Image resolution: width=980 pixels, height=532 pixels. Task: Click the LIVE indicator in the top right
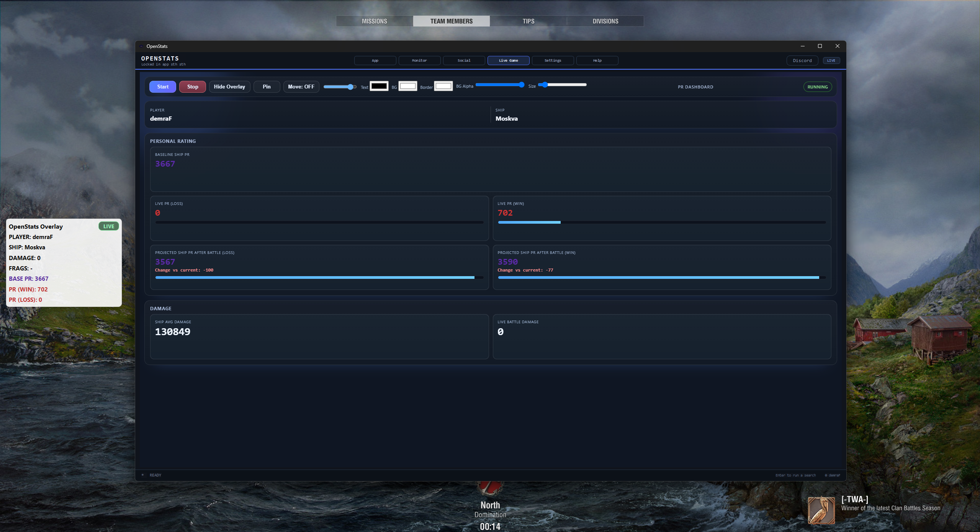[831, 60]
